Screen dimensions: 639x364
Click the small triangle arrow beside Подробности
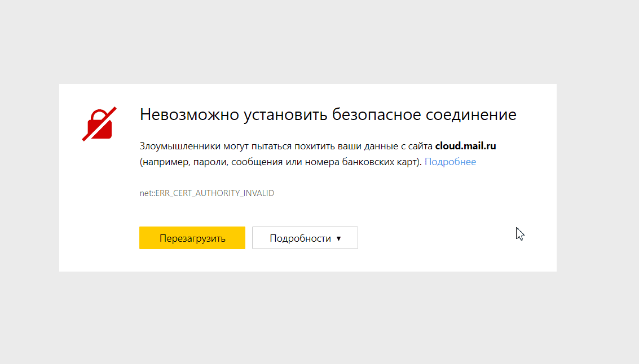click(338, 238)
